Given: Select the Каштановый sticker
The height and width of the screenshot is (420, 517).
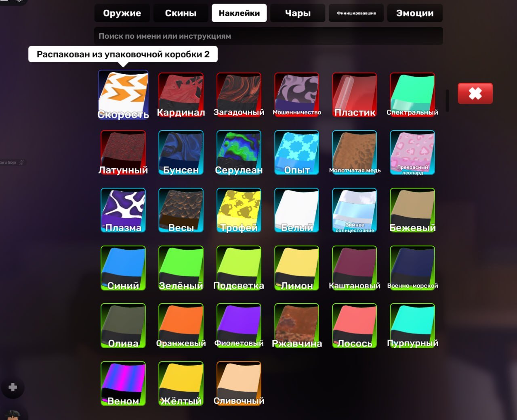Looking at the screenshot, I should pyautogui.click(x=355, y=268).
